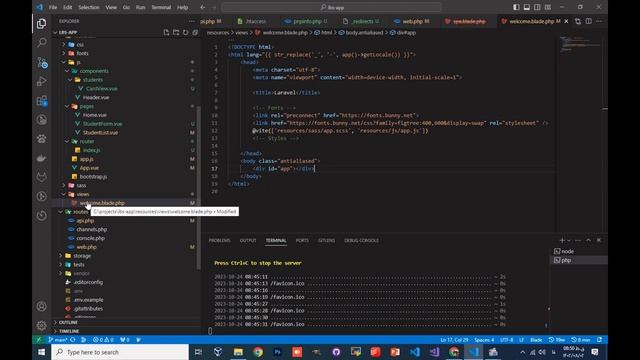Toggle the primary side bar visibility
The image size is (640, 360).
click(516, 7)
